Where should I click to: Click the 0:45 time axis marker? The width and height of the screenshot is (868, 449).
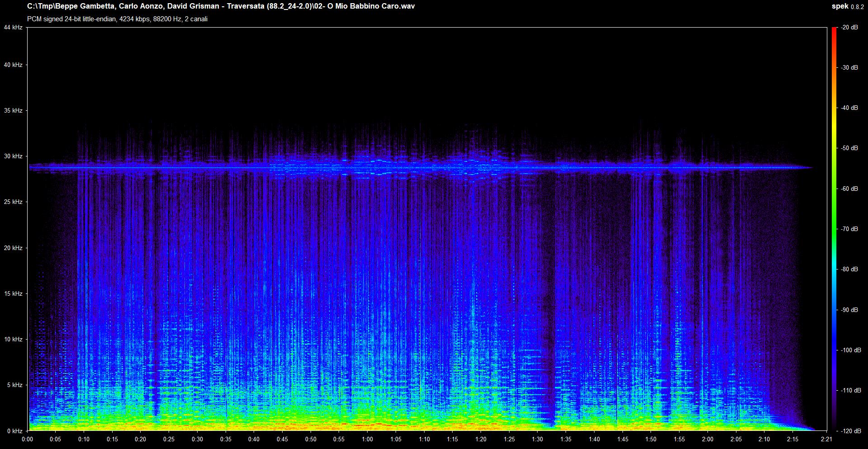[282, 440]
